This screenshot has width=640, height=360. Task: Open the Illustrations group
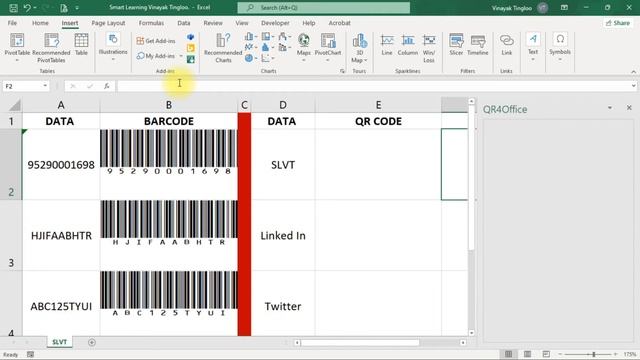tap(113, 47)
